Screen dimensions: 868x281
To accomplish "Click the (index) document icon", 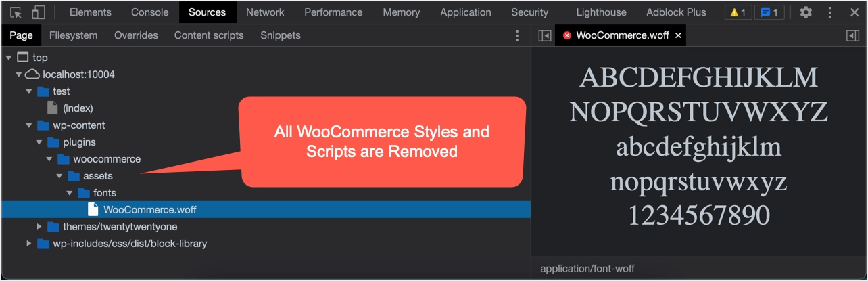I will point(53,108).
